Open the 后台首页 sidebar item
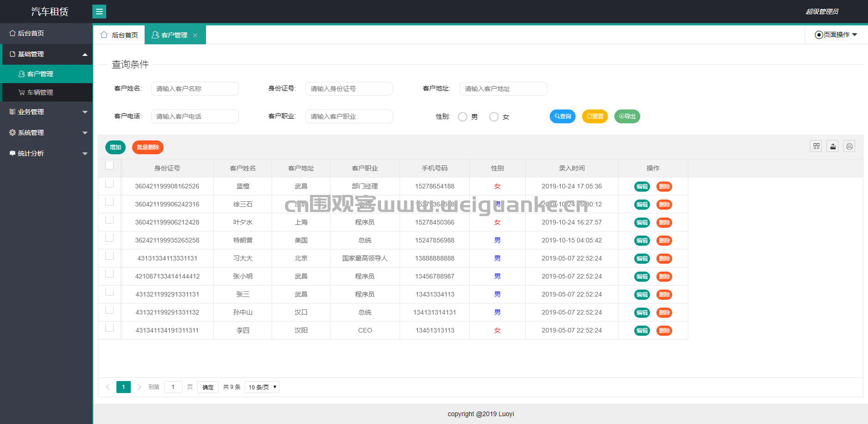The height and width of the screenshot is (424, 868). point(46,33)
